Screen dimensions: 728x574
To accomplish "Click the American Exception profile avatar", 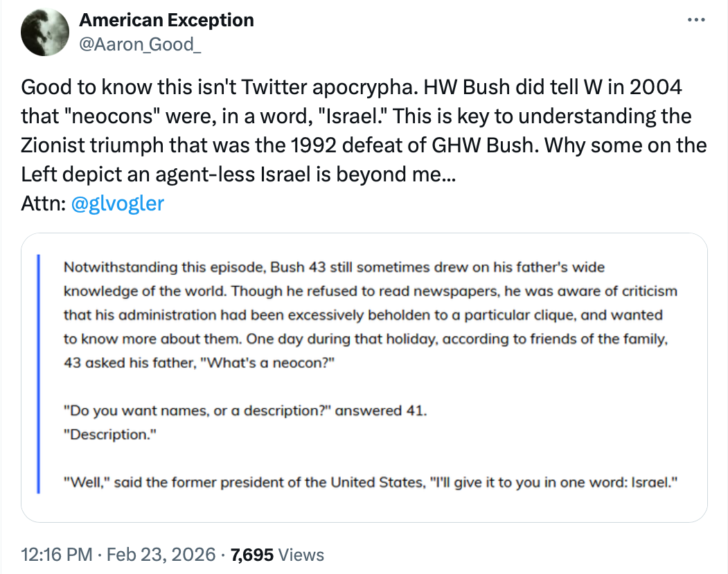I will coord(46,33).
